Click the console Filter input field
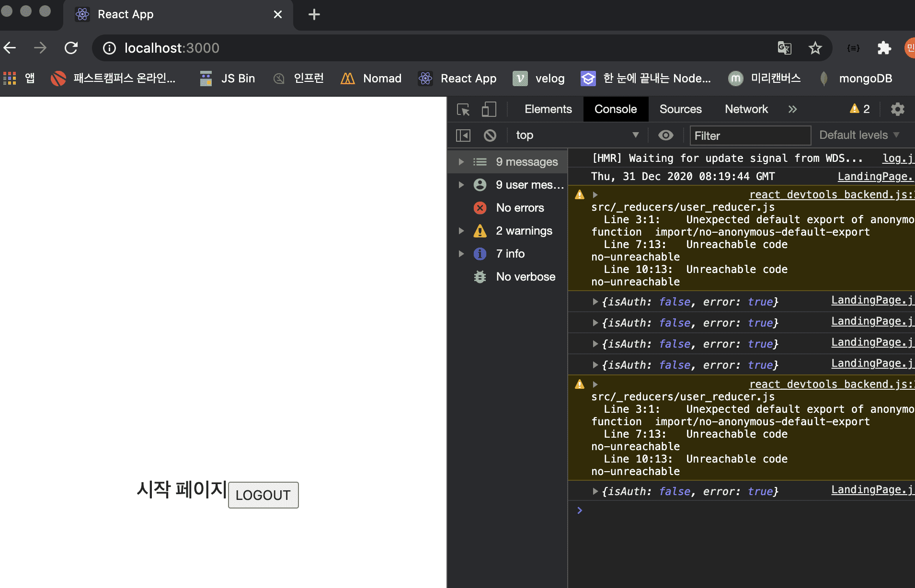Image resolution: width=915 pixels, height=588 pixels. pyautogui.click(x=750, y=136)
